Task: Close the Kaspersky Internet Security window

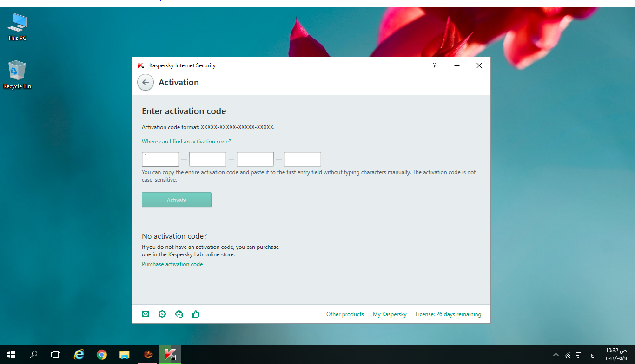Action: click(x=479, y=65)
